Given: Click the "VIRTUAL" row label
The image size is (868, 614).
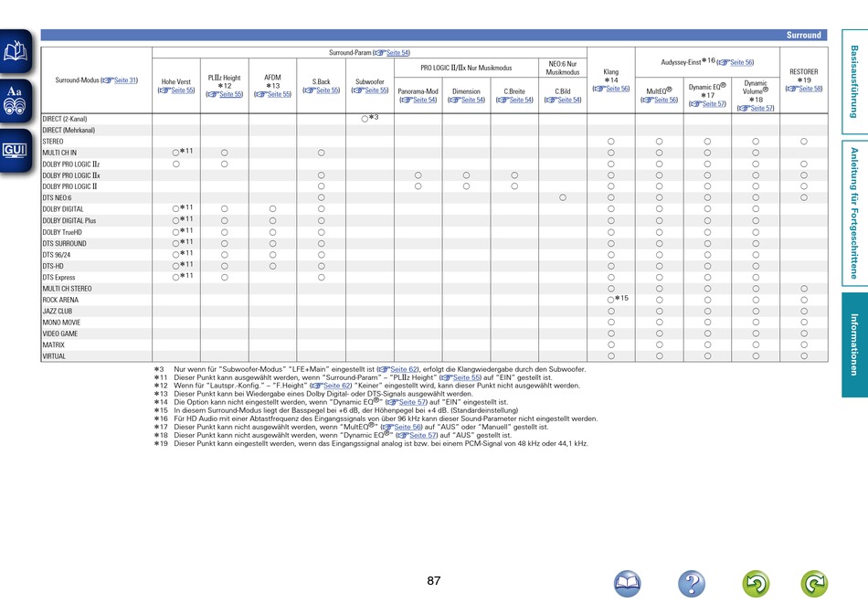Looking at the screenshot, I should tap(54, 356).
